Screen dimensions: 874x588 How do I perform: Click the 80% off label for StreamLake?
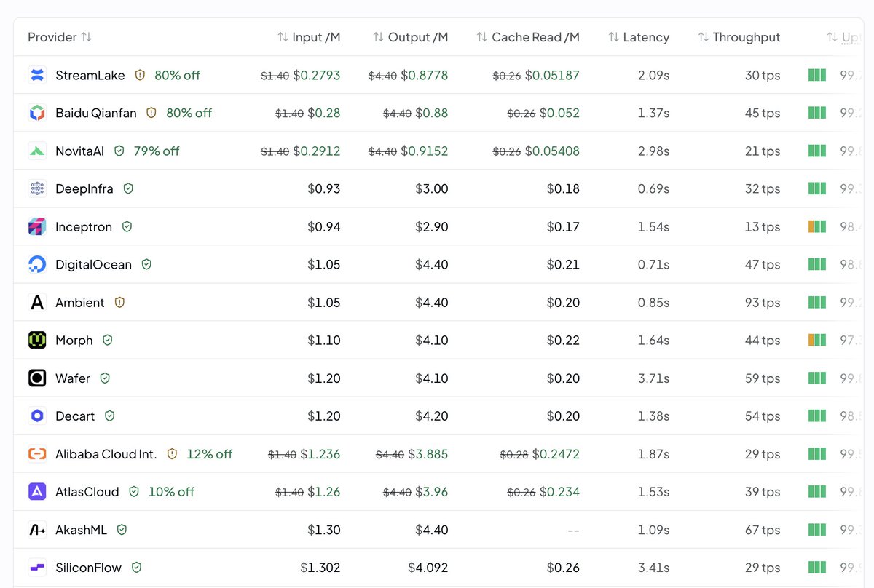point(177,75)
